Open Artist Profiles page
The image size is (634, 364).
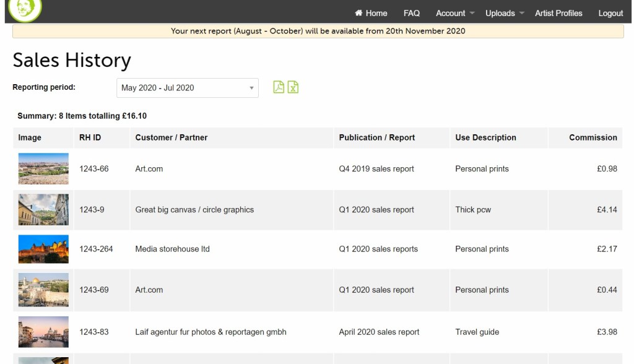[x=558, y=13]
